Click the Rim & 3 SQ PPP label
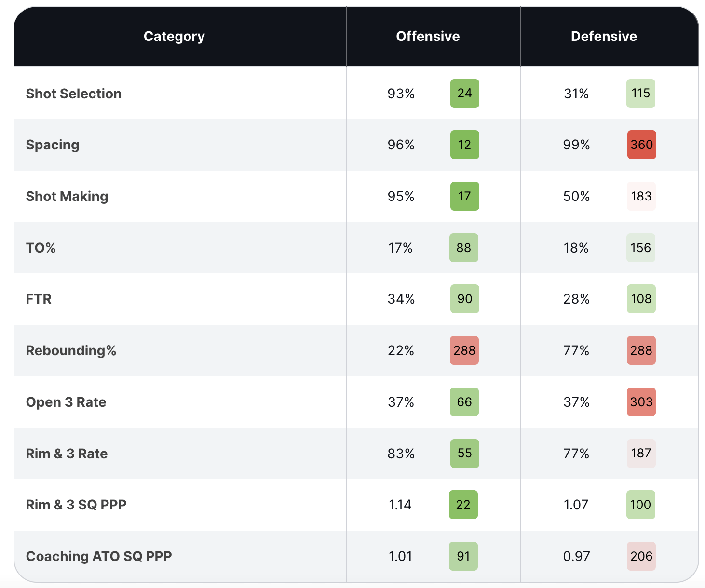Viewport: 705px width, 588px height. 76,505
